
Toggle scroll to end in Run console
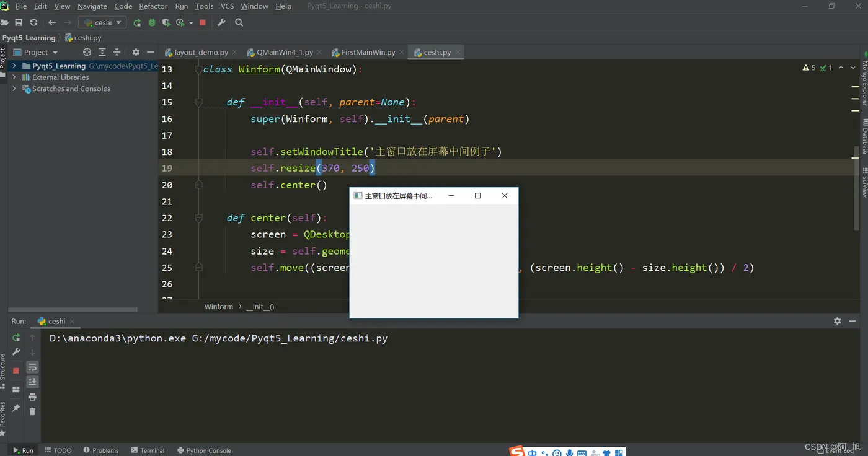pos(32,382)
